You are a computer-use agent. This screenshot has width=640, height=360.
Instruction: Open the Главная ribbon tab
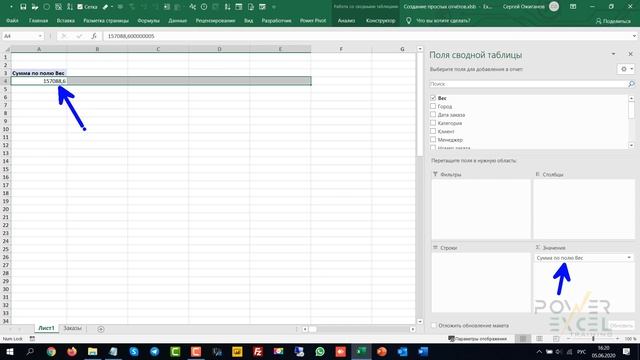38,20
